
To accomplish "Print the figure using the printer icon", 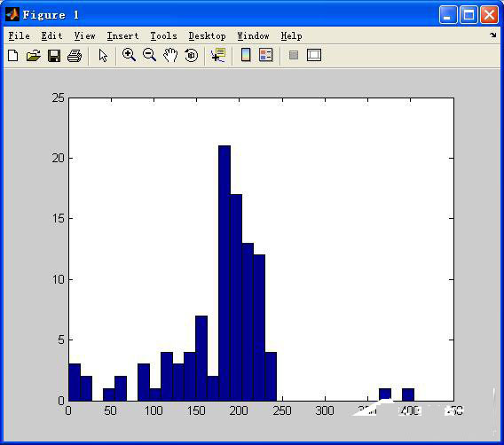I will (75, 56).
